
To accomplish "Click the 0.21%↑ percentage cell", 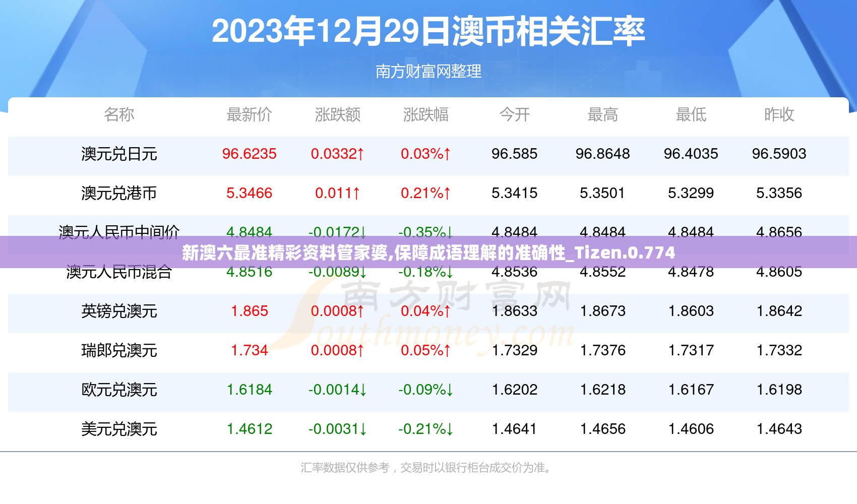I will coord(426,193).
